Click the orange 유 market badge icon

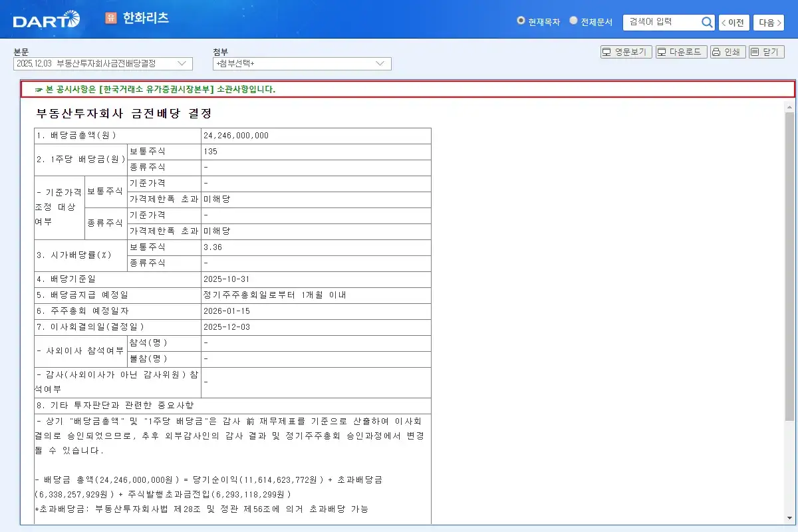(111, 18)
